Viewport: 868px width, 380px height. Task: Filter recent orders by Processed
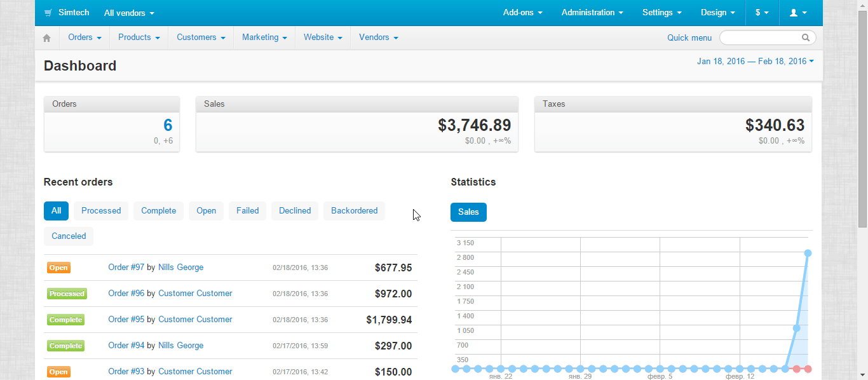click(101, 211)
